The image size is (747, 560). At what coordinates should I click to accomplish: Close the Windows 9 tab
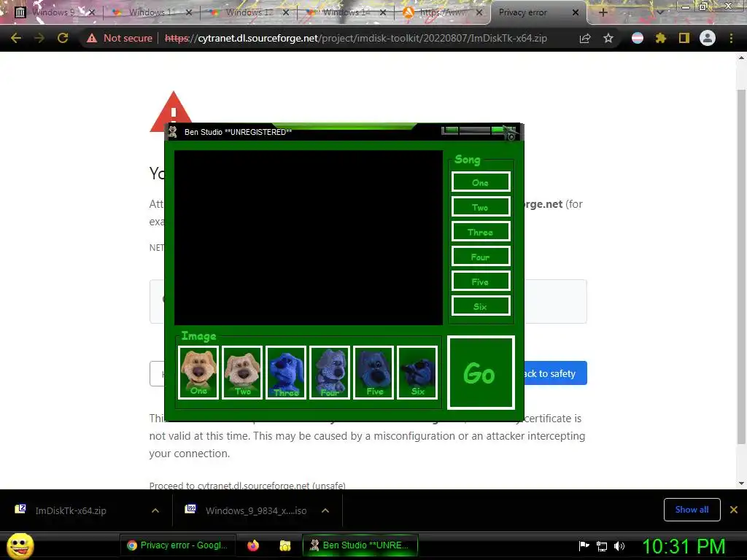tap(92, 12)
